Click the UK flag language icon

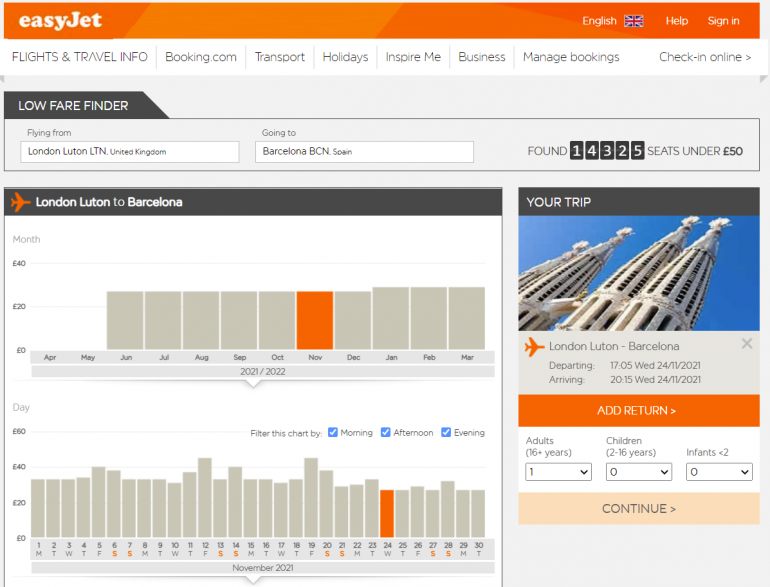pyautogui.click(x=633, y=21)
